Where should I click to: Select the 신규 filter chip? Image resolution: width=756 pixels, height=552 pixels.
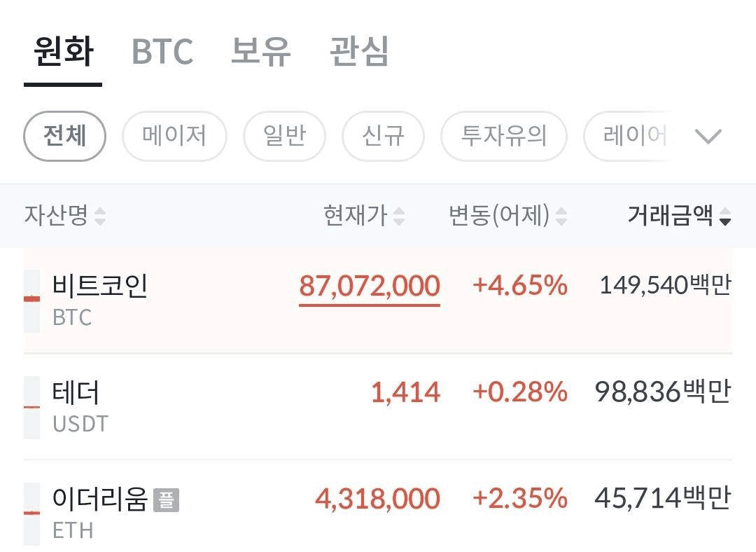click(384, 136)
